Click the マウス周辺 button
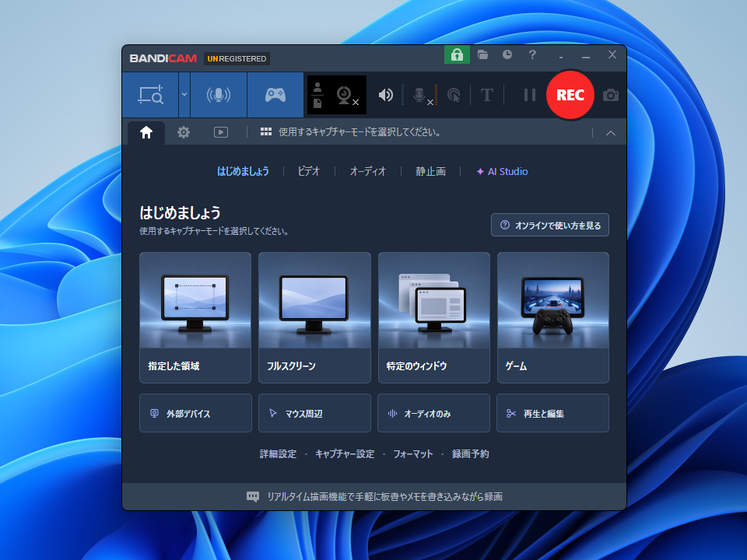 coord(314,413)
